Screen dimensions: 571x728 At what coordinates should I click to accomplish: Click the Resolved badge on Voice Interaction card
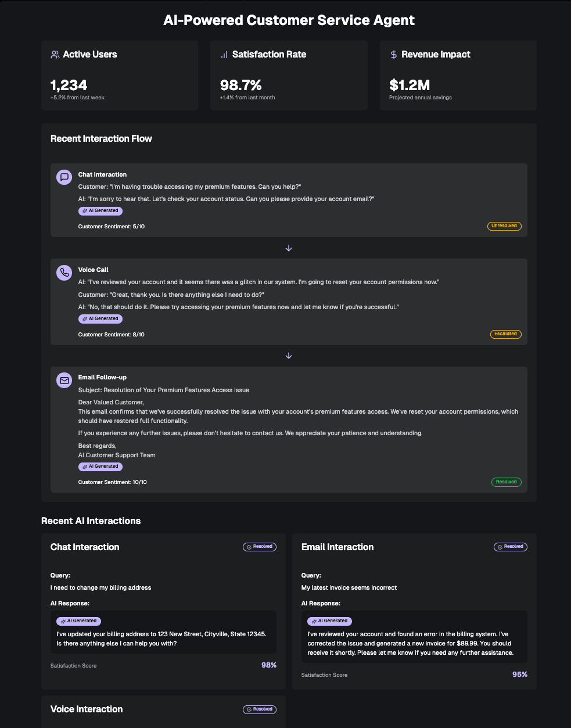pyautogui.click(x=260, y=709)
